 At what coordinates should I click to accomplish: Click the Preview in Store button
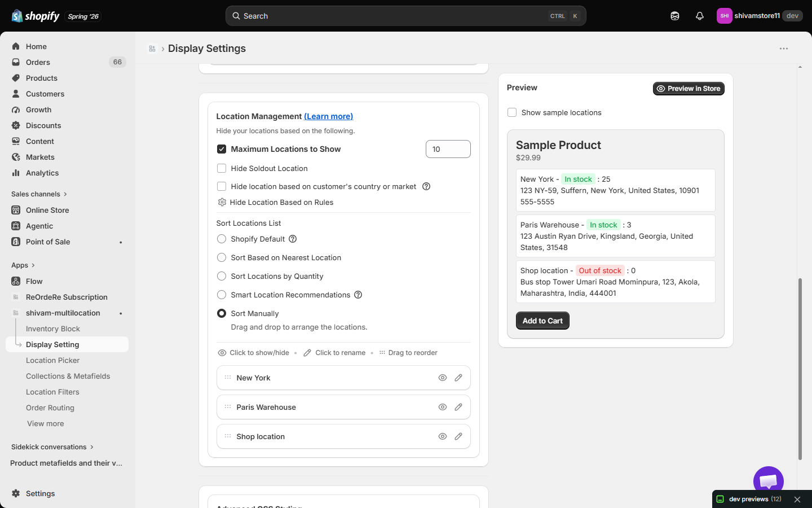(x=689, y=89)
